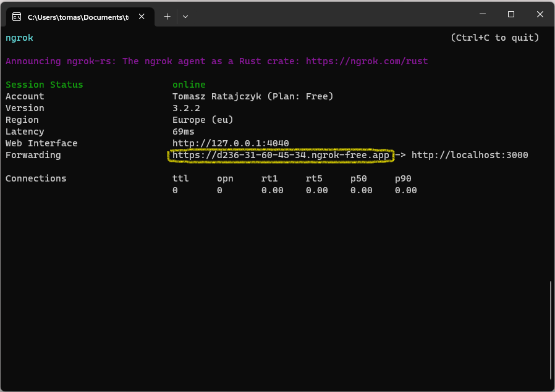
Task: Click the 0.00 value under rt1
Action: point(272,191)
